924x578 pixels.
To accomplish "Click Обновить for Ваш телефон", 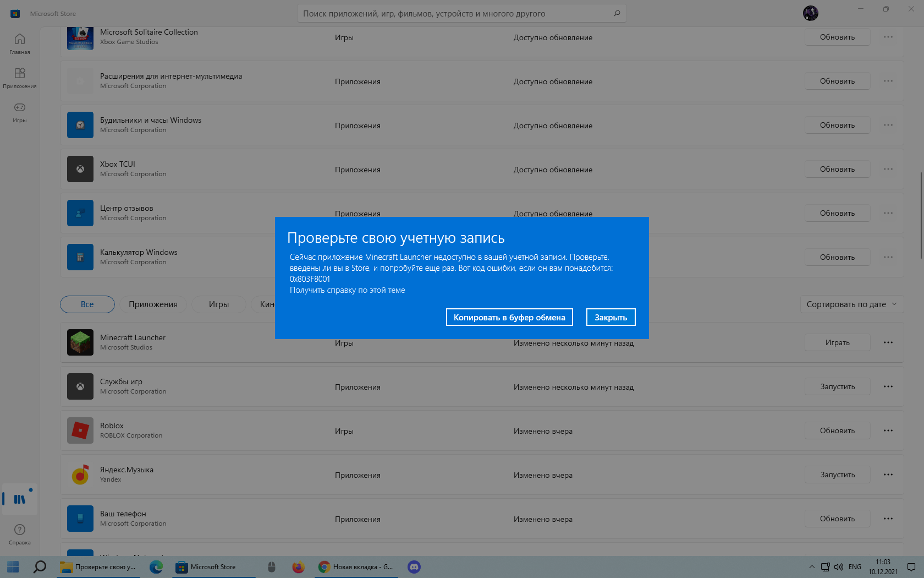I will pos(837,519).
